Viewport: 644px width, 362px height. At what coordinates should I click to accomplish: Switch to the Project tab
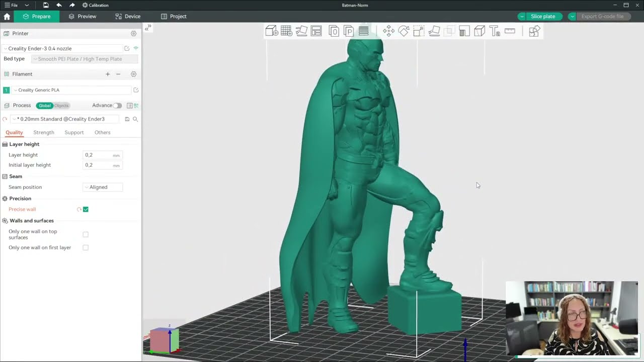click(x=174, y=16)
